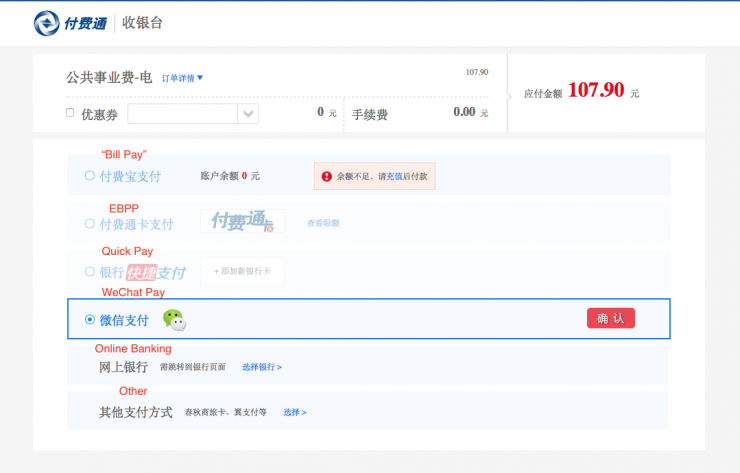Image resolution: width=740 pixels, height=473 pixels.
Task: Click the 付费通卡支付 option label
Action: (x=136, y=224)
